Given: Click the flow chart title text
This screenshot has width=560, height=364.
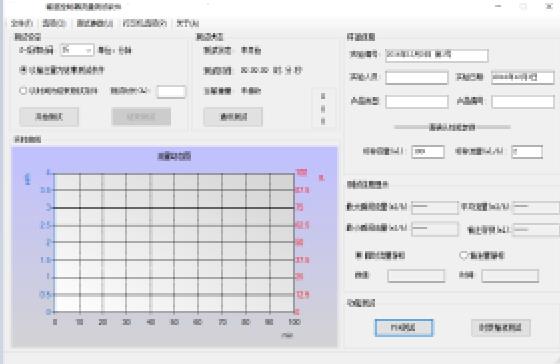Looking at the screenshot, I should 174,156.
